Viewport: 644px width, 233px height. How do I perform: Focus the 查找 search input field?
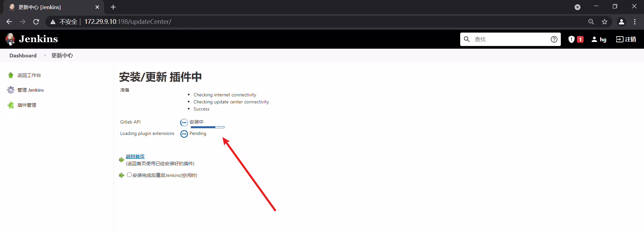point(510,39)
